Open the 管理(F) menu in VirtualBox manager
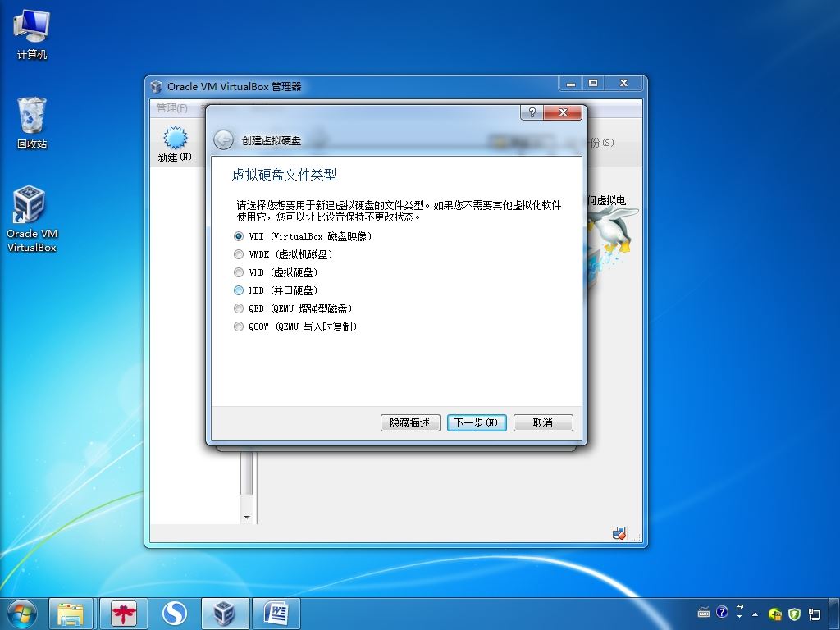The height and width of the screenshot is (630, 840). (x=172, y=108)
